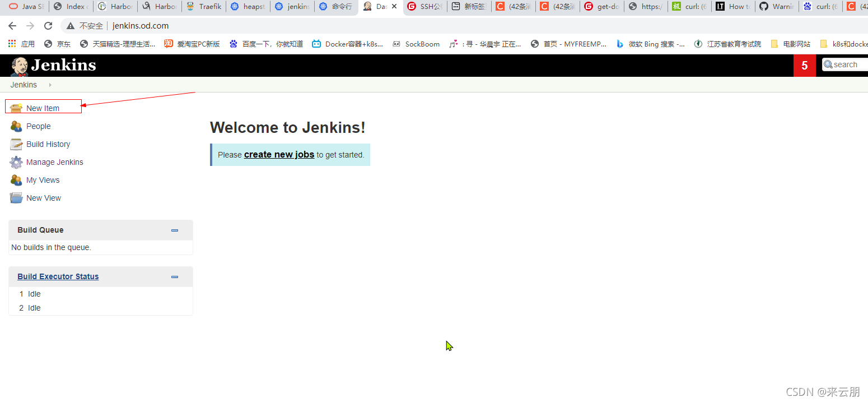Collapse the Build Executor Status panel
Viewport: 868px width, 402px height.
click(175, 277)
